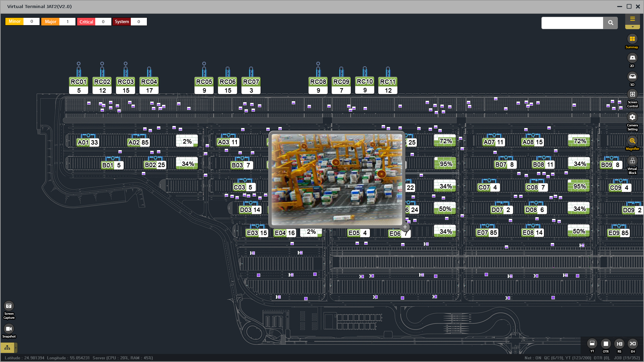Screen dimensions: 644x362
Task: Open the Critical alarms list
Action: pos(86,21)
